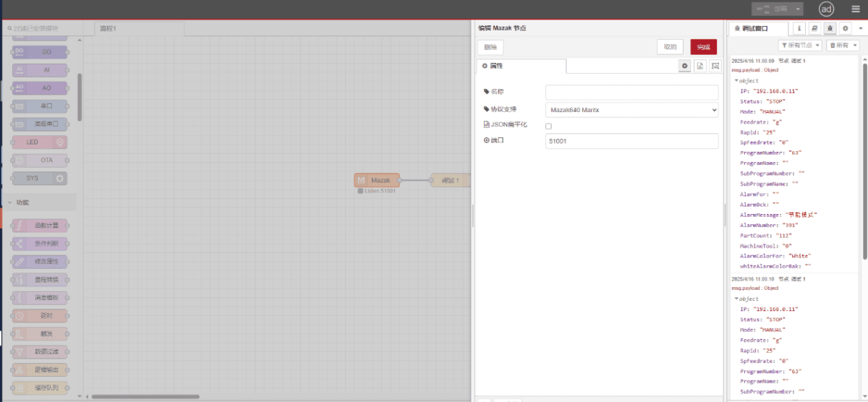
Task: Open the sidebar tabs dropdown arrow
Action: 860,28
